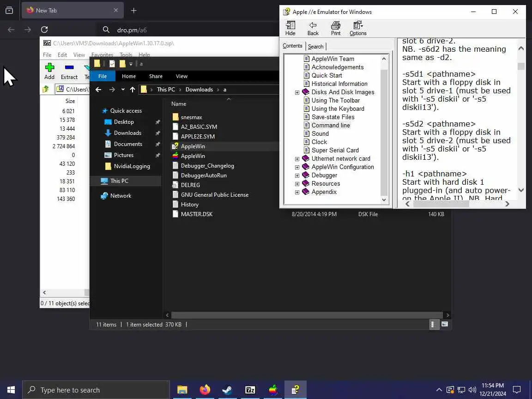Open Save-state Files help topic
This screenshot has height=399, width=532.
(x=333, y=117)
